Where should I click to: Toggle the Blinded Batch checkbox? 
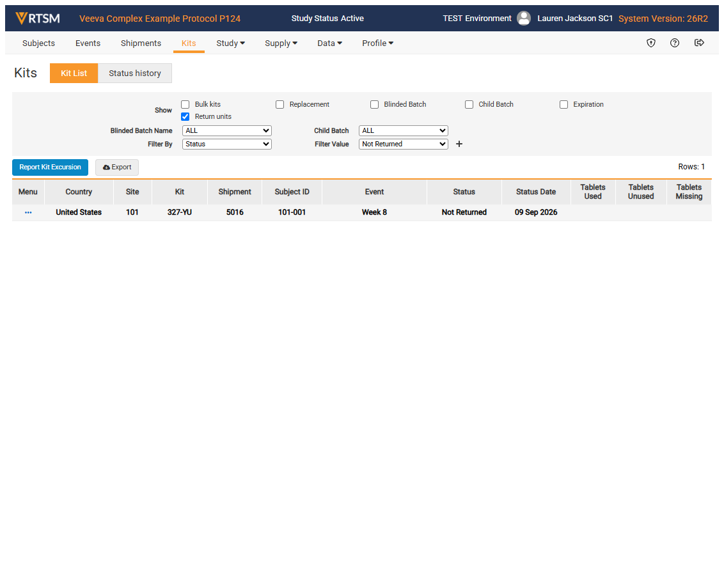coord(374,104)
